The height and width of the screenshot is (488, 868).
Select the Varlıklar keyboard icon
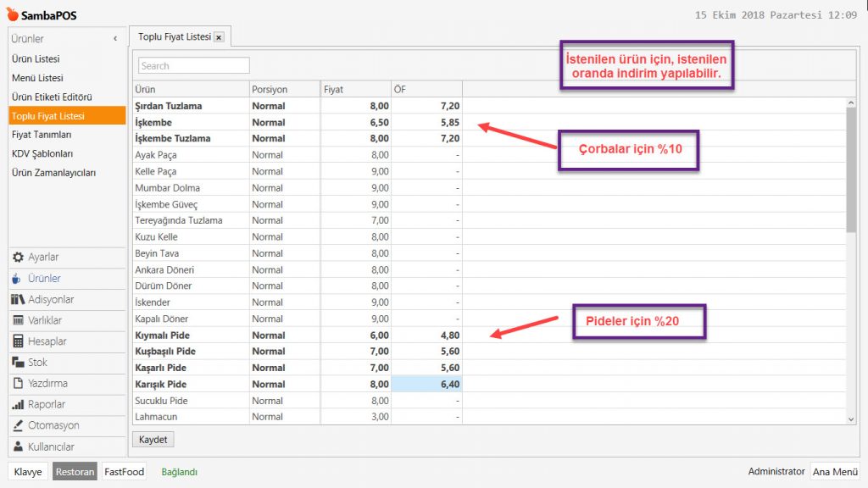18,321
